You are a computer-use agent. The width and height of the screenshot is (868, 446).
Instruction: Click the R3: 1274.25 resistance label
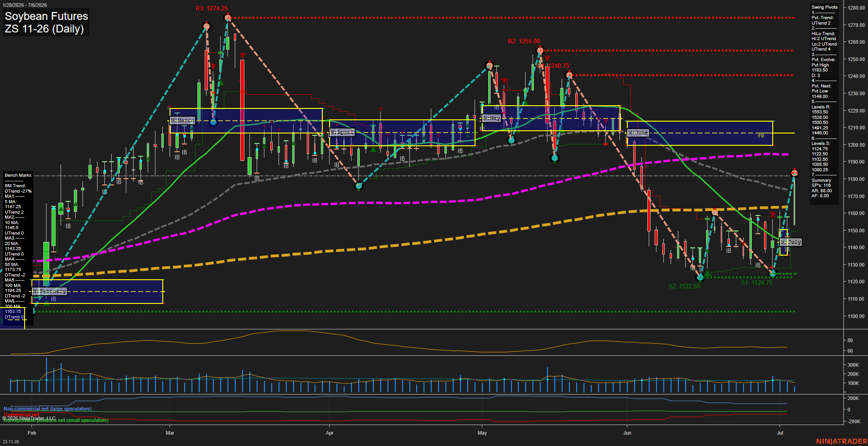click(x=212, y=8)
